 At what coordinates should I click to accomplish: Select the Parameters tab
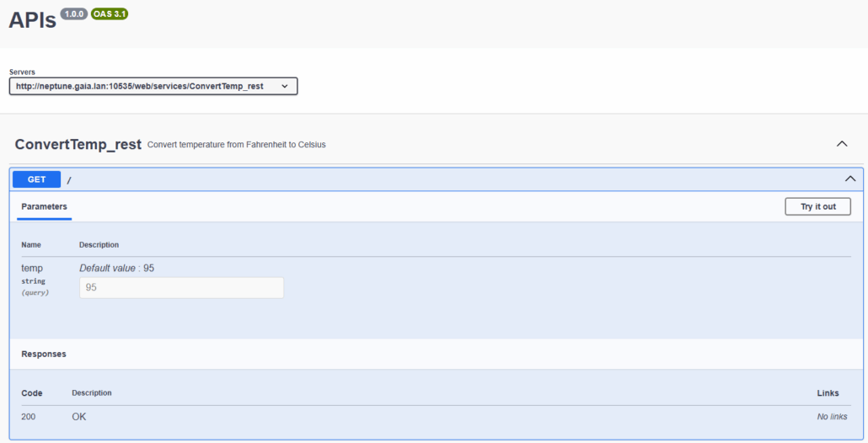[x=44, y=206]
